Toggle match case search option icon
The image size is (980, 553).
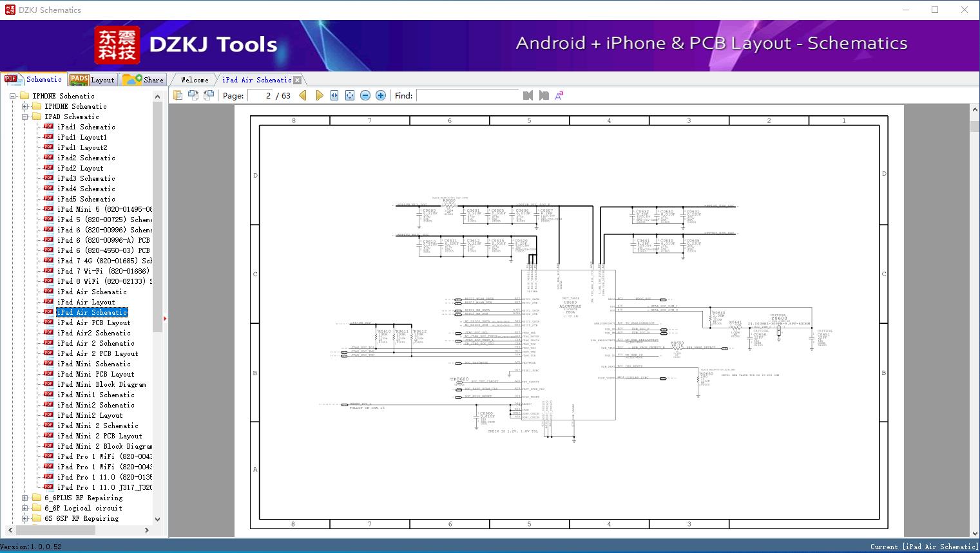[559, 95]
